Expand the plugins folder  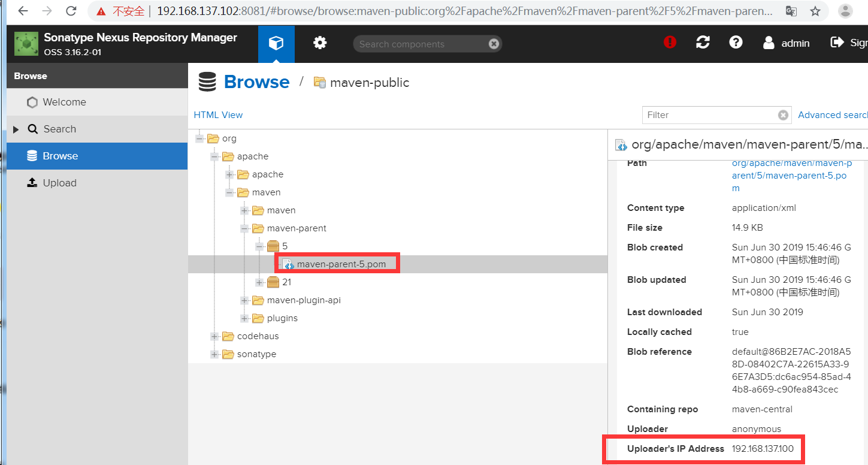[x=244, y=318]
